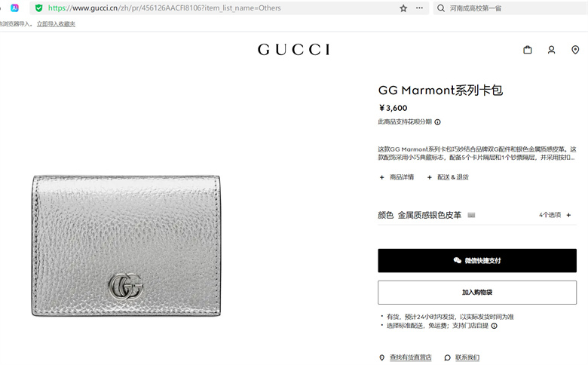588x365 pixels.
Task: Expand the 配送 & 退货 section
Action: point(448,177)
